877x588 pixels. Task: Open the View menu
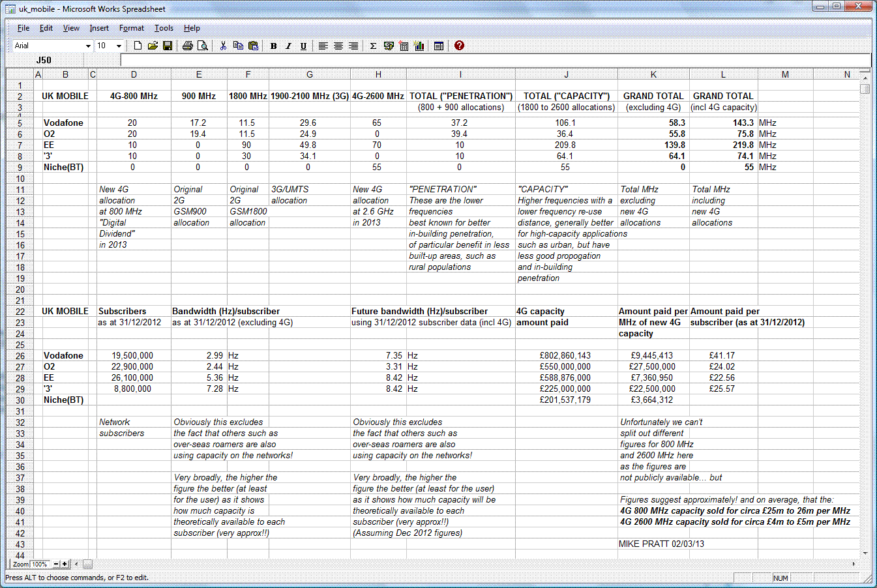[x=71, y=28]
